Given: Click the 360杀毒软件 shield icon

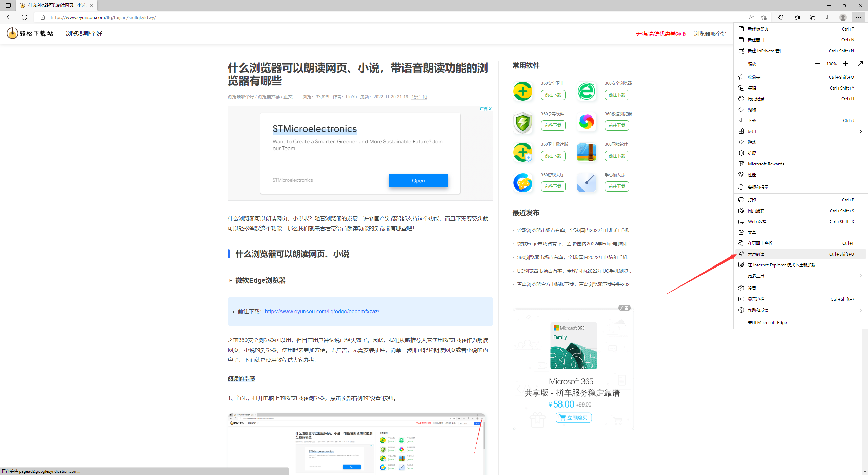Looking at the screenshot, I should pos(523,122).
